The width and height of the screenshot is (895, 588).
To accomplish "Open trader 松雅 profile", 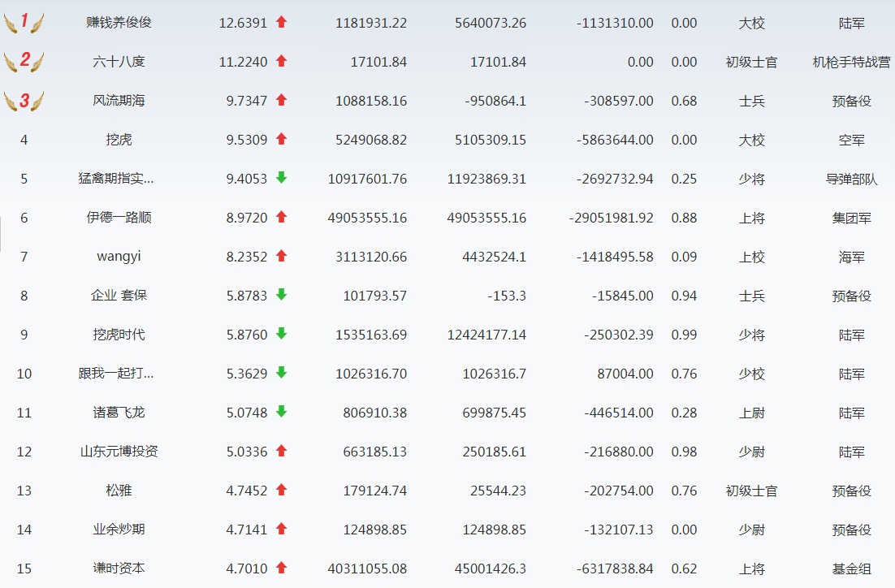I will click(119, 490).
